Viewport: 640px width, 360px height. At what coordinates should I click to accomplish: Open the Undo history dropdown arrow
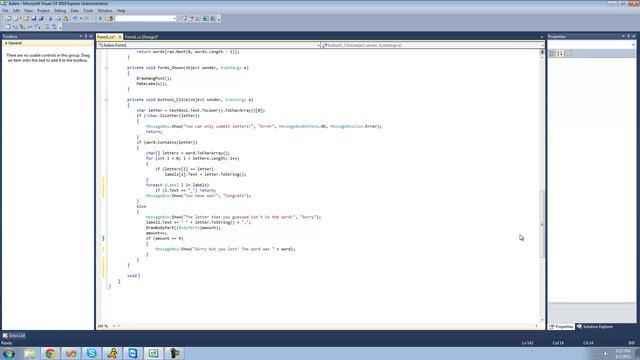80,18
